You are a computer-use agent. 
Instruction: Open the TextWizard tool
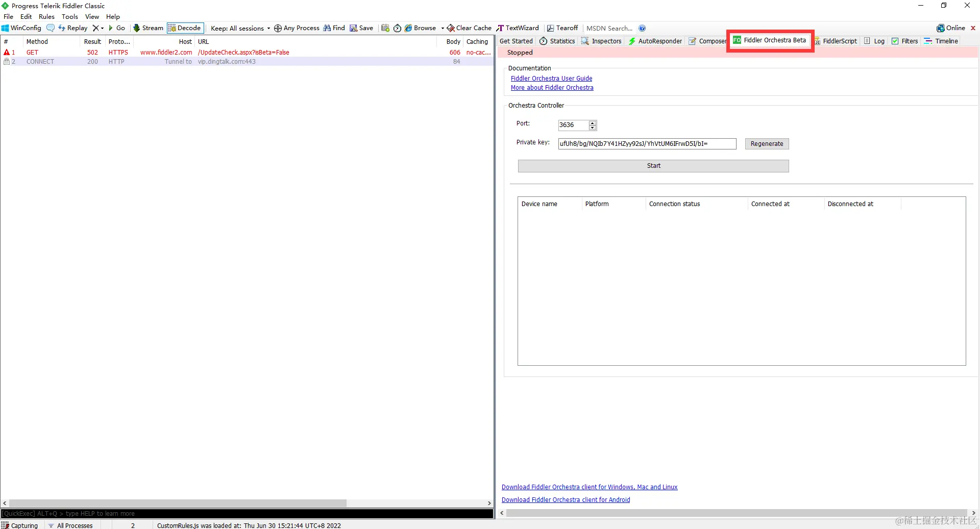518,28
